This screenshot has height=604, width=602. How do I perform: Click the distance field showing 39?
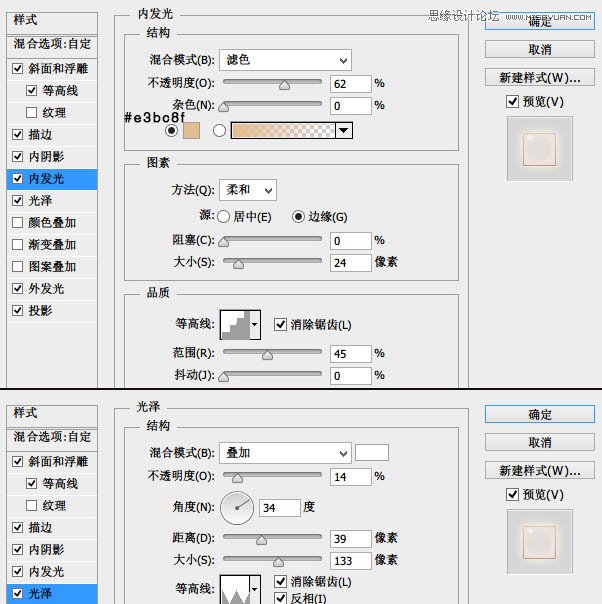[350, 539]
